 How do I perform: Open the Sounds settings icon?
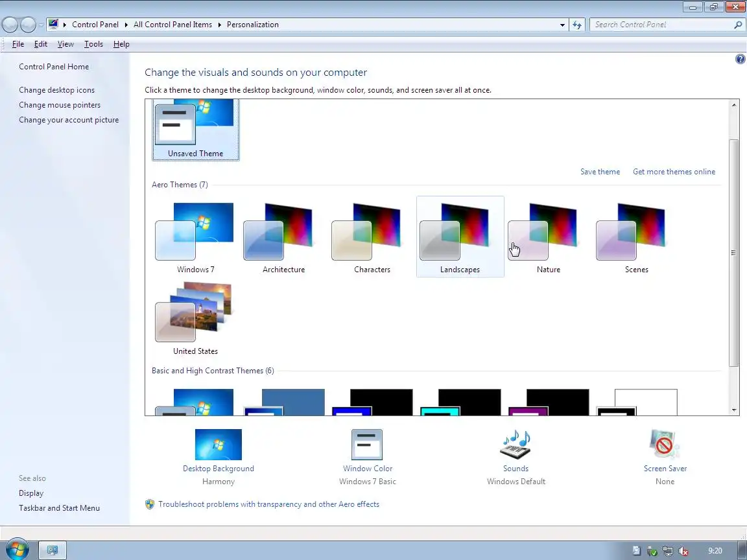pos(516,444)
